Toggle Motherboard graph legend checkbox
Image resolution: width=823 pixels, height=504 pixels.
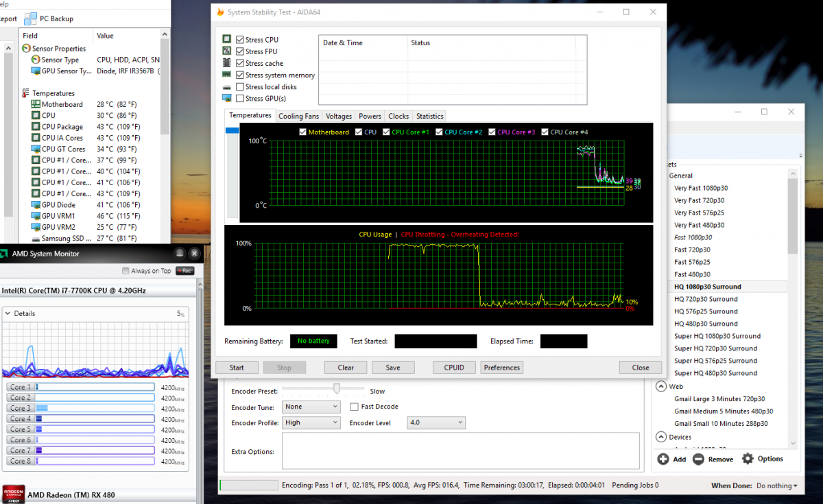coord(303,132)
